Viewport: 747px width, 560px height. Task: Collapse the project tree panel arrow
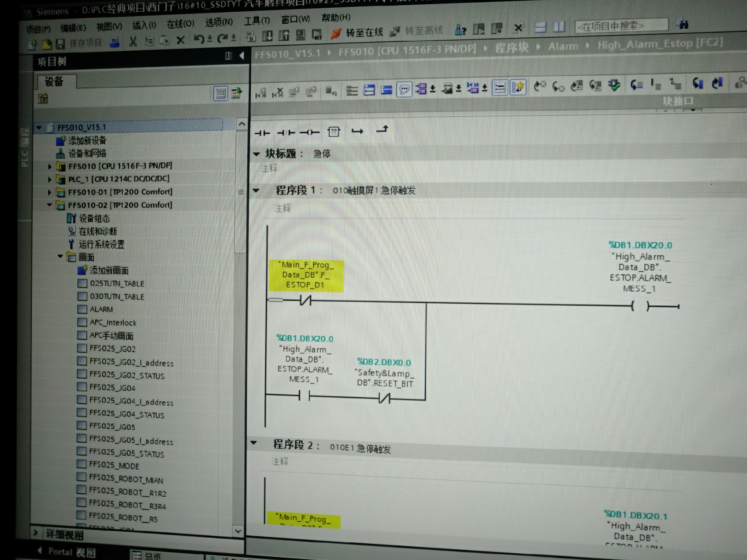[242, 56]
